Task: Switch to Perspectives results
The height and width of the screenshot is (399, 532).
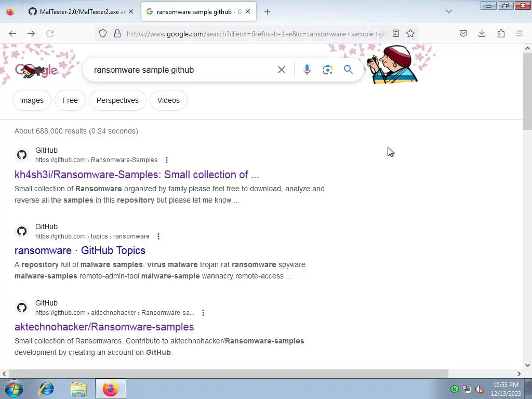Action: coord(118,100)
